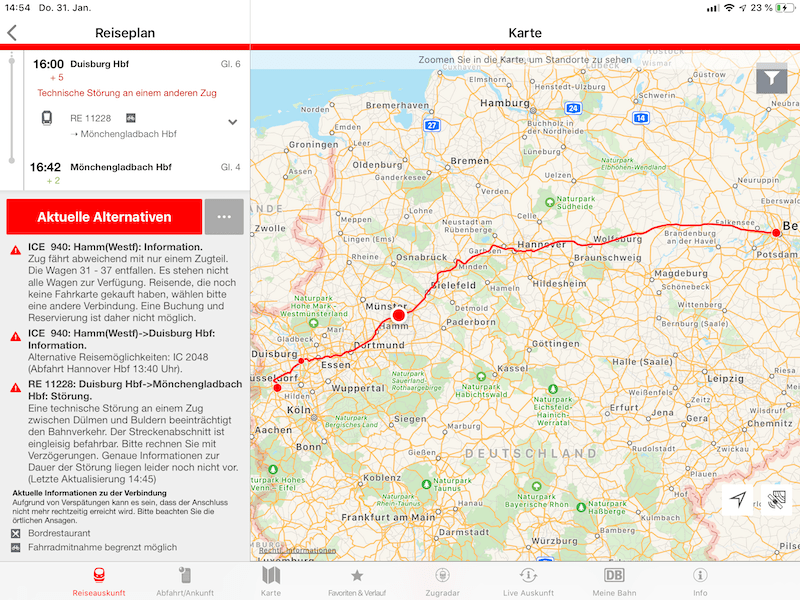Center map on current location arrow
This screenshot has width=800, height=600.
click(x=738, y=499)
